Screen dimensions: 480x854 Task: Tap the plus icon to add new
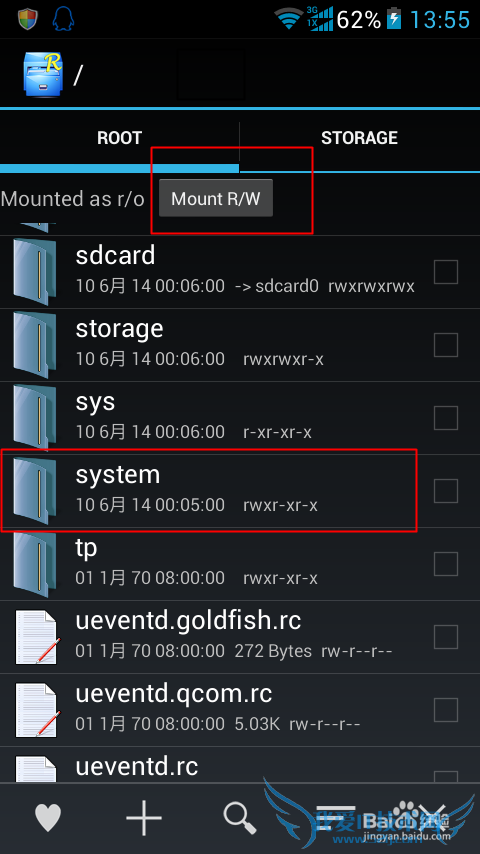pos(144,818)
